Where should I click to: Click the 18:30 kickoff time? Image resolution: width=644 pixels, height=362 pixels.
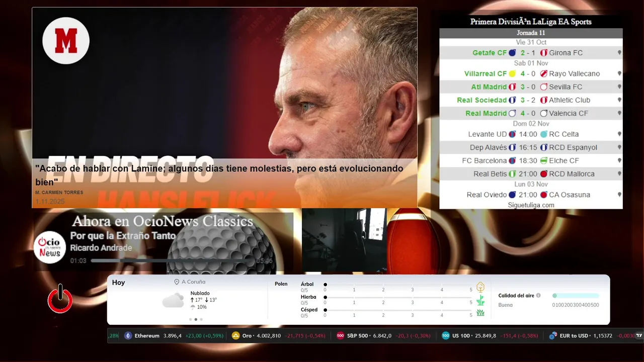point(528,160)
